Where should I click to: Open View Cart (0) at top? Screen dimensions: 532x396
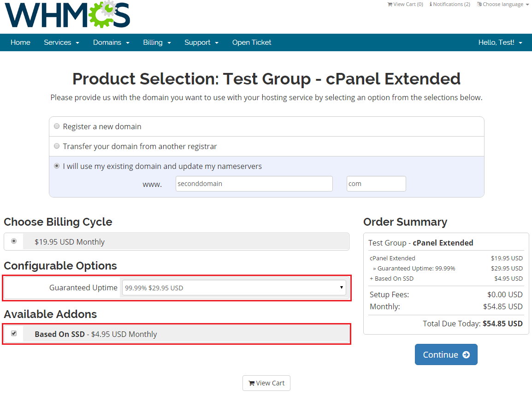[x=405, y=4]
